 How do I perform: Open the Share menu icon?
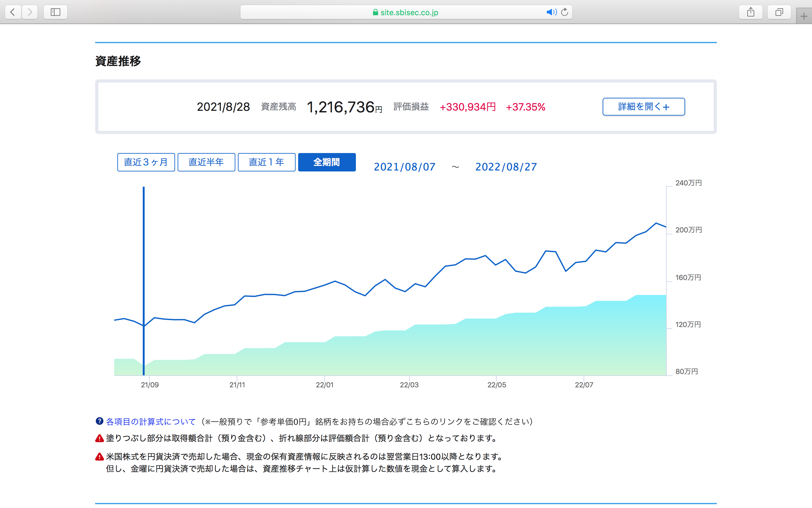750,12
